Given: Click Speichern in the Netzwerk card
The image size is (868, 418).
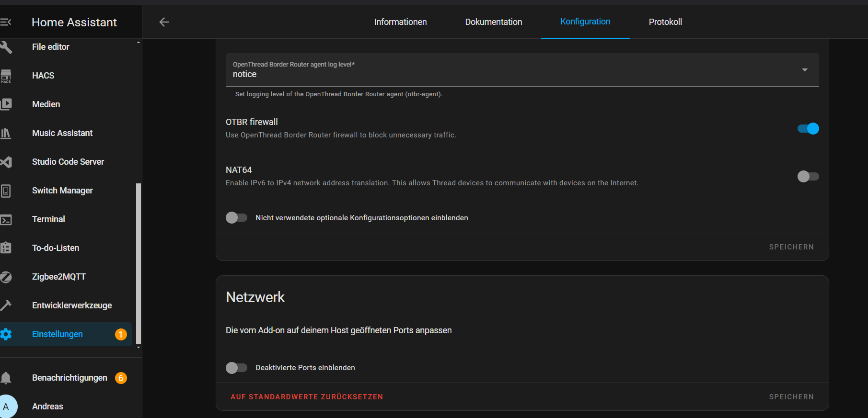Looking at the screenshot, I should tap(791, 397).
